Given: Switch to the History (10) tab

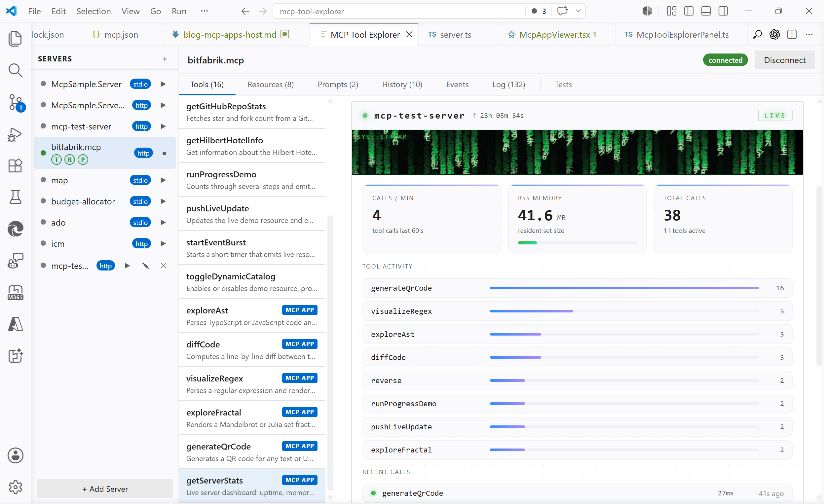Looking at the screenshot, I should pos(402,85).
